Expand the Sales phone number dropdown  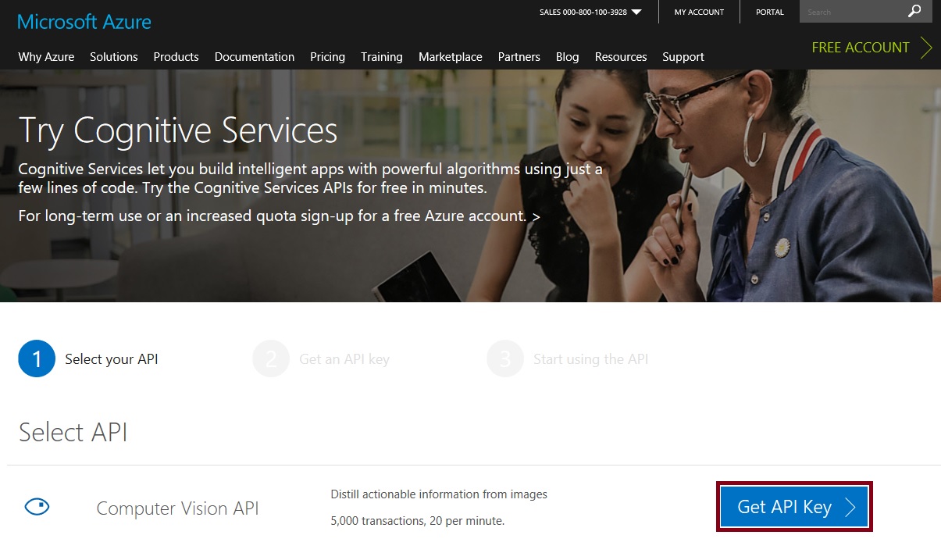pyautogui.click(x=636, y=12)
